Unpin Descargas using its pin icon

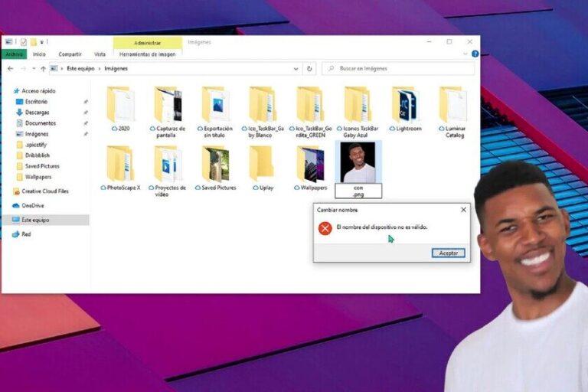pos(86,113)
